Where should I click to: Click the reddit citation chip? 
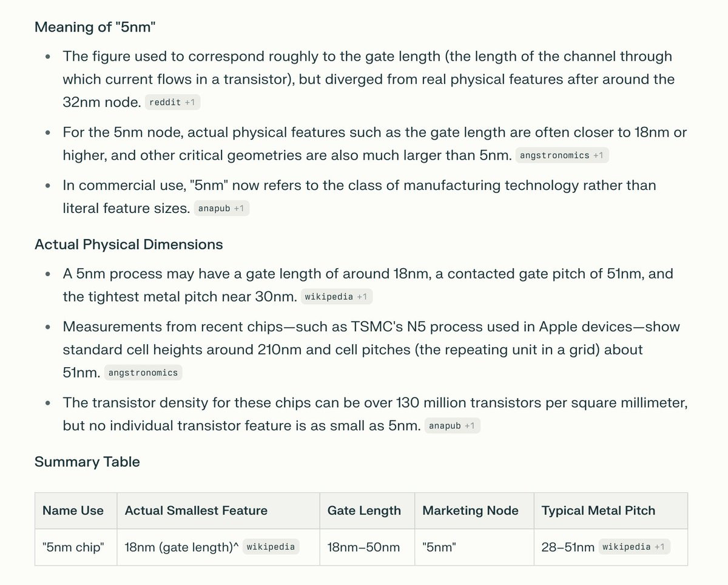pyautogui.click(x=173, y=103)
